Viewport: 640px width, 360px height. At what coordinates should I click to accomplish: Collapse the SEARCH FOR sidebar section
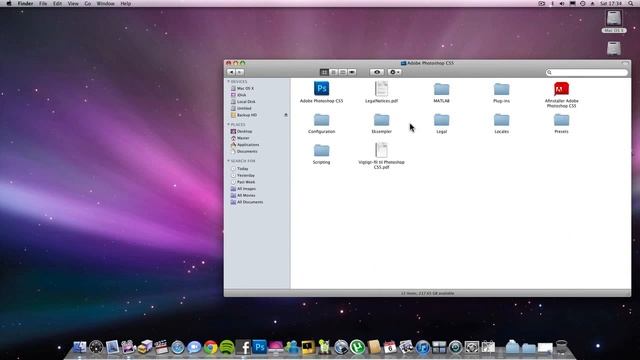coord(228,161)
